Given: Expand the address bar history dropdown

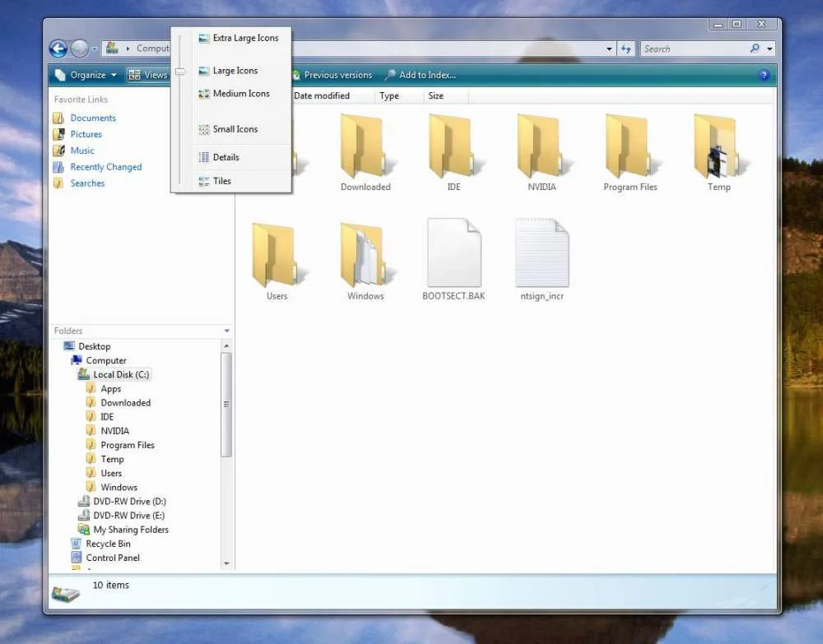Looking at the screenshot, I should tap(609, 49).
